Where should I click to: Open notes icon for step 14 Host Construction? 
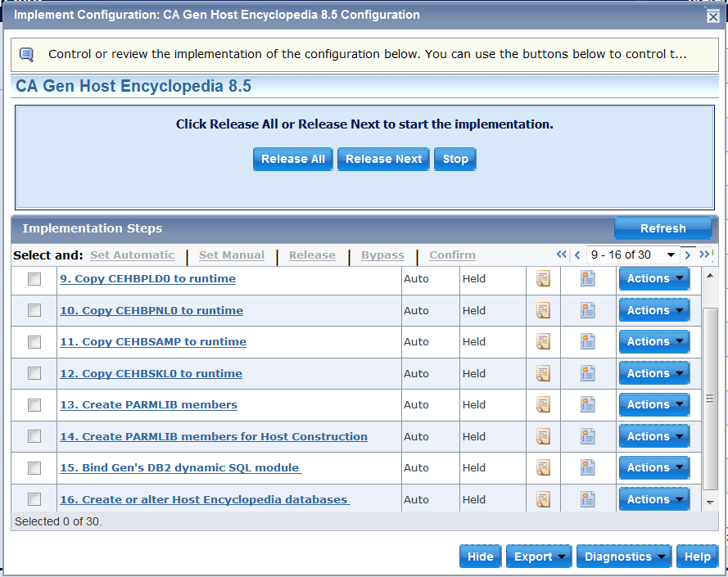click(543, 436)
